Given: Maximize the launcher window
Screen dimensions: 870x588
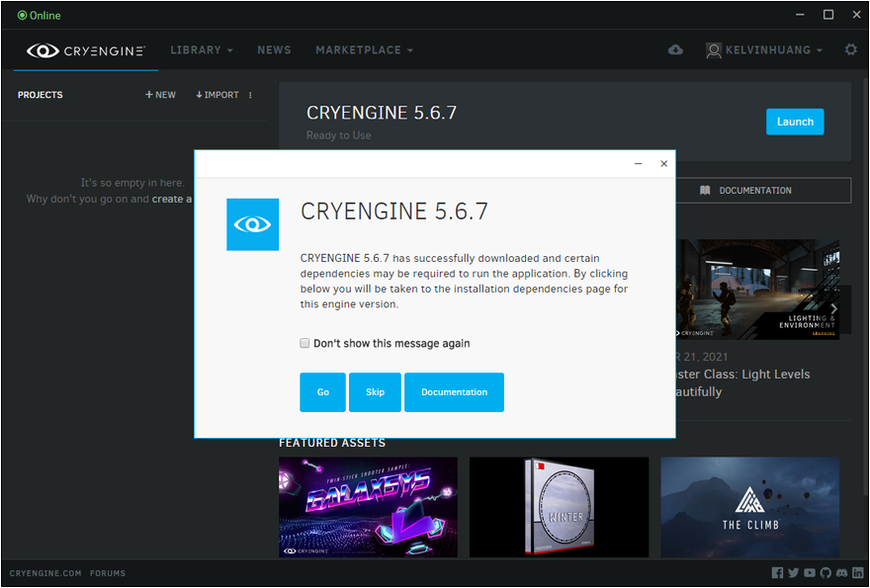Looking at the screenshot, I should point(828,15).
